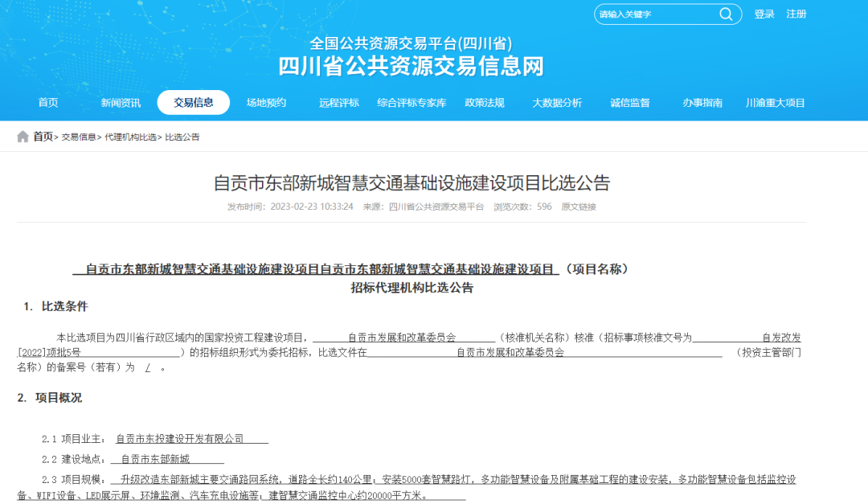Open 政策法规 navigation item
Image resolution: width=868 pixels, height=504 pixels.
(485, 102)
